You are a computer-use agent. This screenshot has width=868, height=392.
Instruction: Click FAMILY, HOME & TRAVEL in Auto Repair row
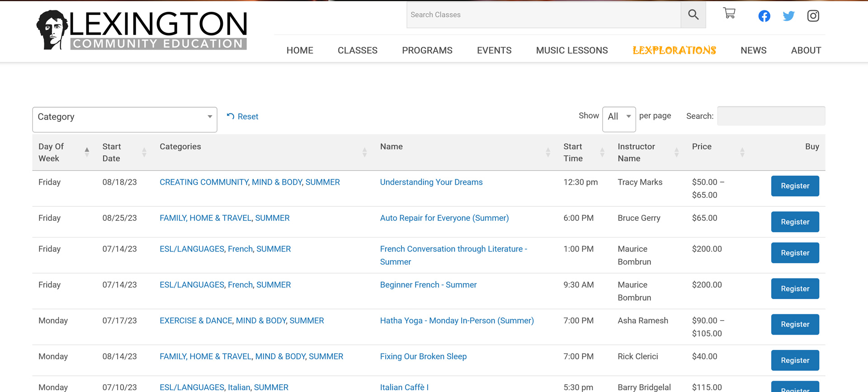(205, 218)
